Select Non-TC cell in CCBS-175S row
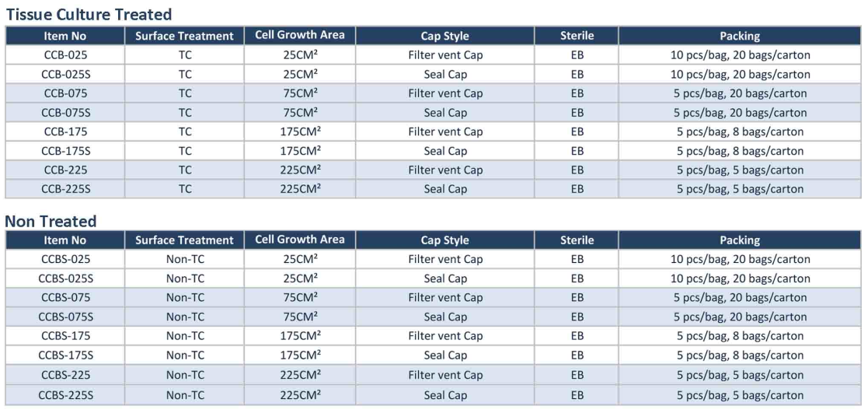 click(184, 355)
